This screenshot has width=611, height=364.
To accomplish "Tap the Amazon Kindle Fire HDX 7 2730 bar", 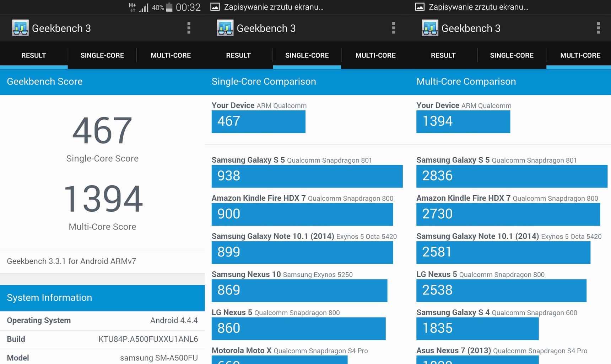I will [508, 214].
